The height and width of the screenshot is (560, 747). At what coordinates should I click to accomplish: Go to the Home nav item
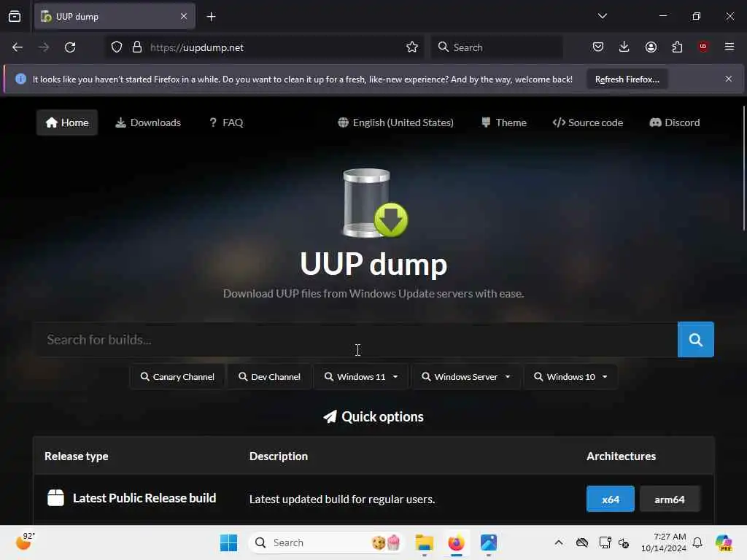[x=67, y=122]
